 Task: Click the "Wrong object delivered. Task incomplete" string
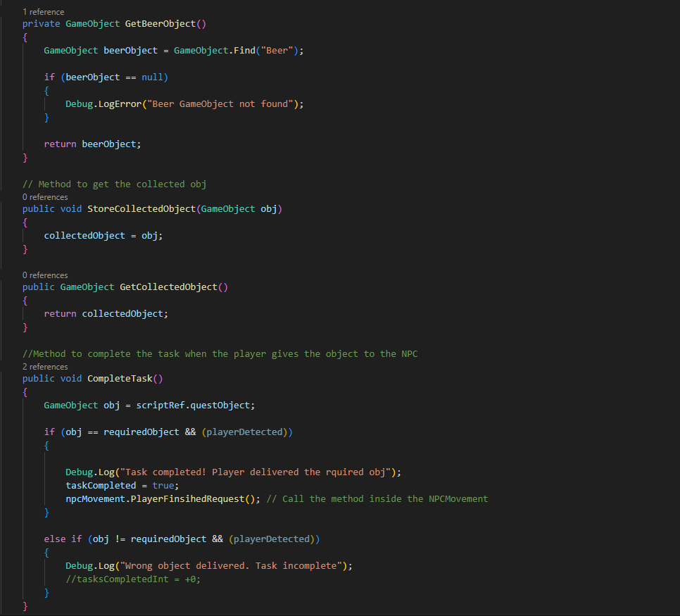(231, 566)
